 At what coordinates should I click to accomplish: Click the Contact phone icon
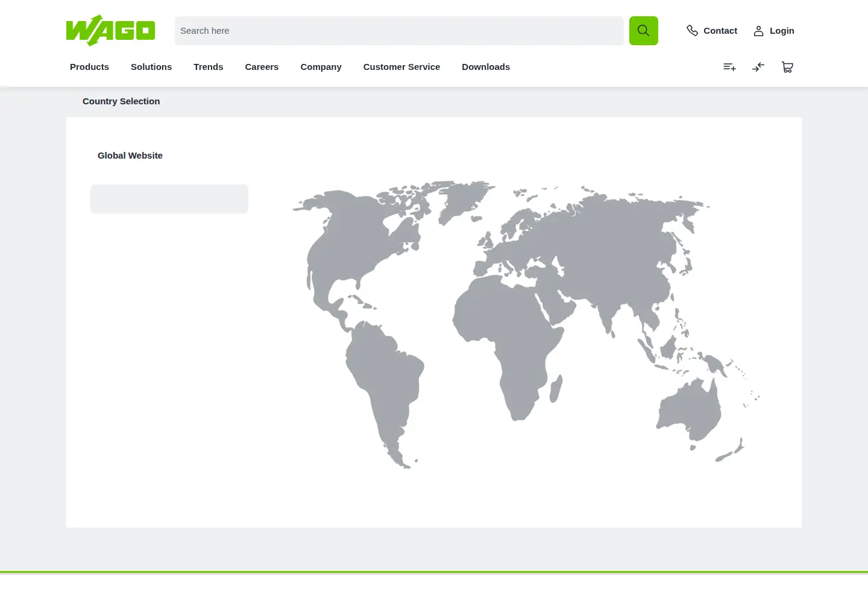point(692,31)
